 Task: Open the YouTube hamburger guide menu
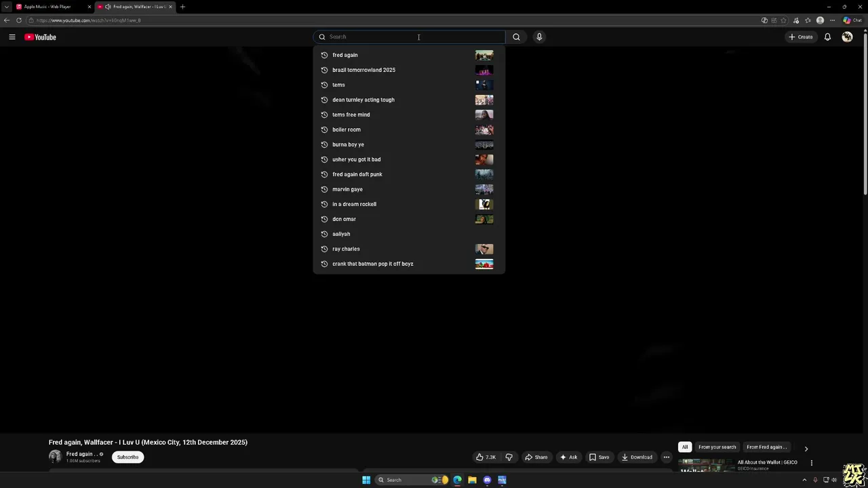coord(12,37)
